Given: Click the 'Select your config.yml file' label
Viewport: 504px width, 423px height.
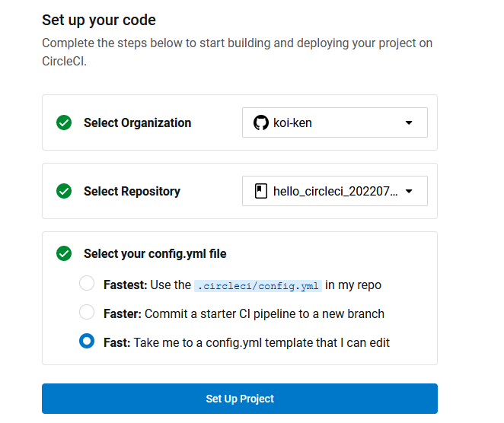Looking at the screenshot, I should pos(155,254).
